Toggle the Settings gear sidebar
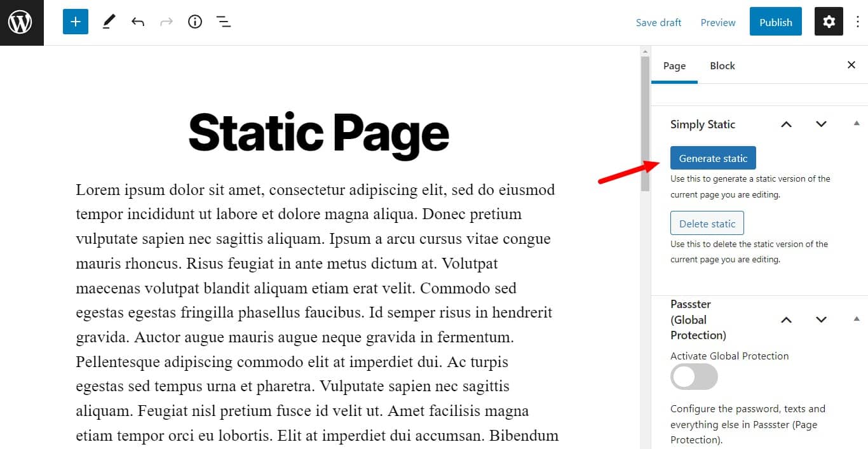Image resolution: width=868 pixels, height=449 pixels. coord(829,22)
